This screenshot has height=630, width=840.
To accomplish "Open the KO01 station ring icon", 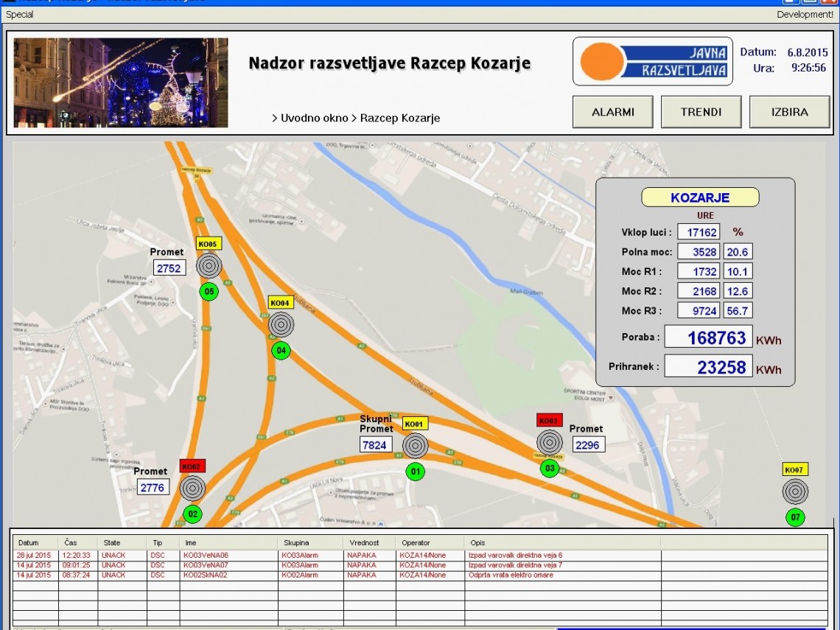I will [x=415, y=445].
